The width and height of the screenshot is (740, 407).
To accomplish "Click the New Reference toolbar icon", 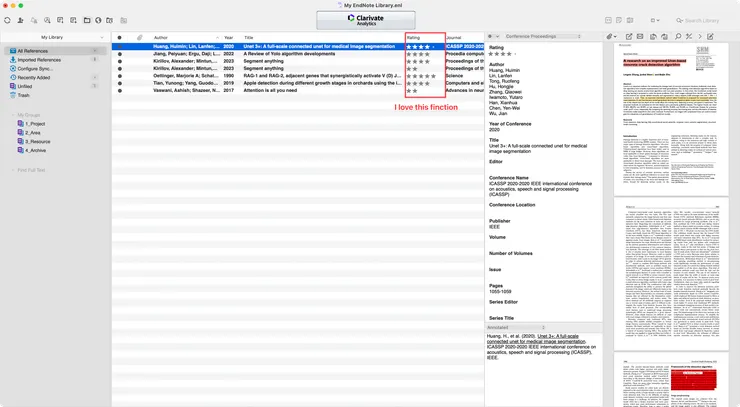I will [x=60, y=20].
